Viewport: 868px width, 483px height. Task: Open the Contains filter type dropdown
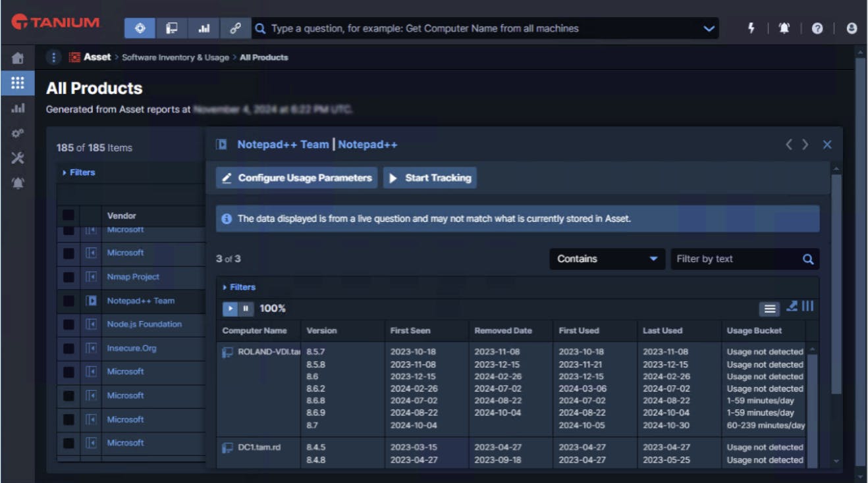click(607, 259)
